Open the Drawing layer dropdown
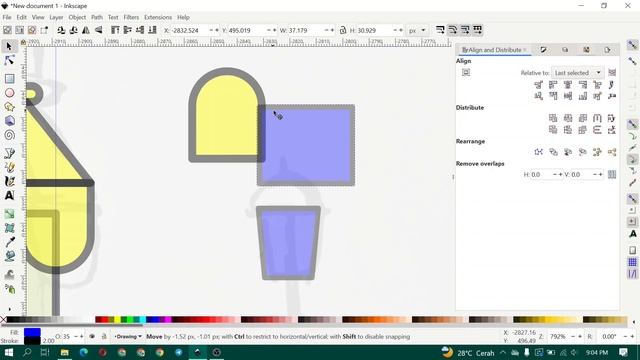 tap(128, 337)
